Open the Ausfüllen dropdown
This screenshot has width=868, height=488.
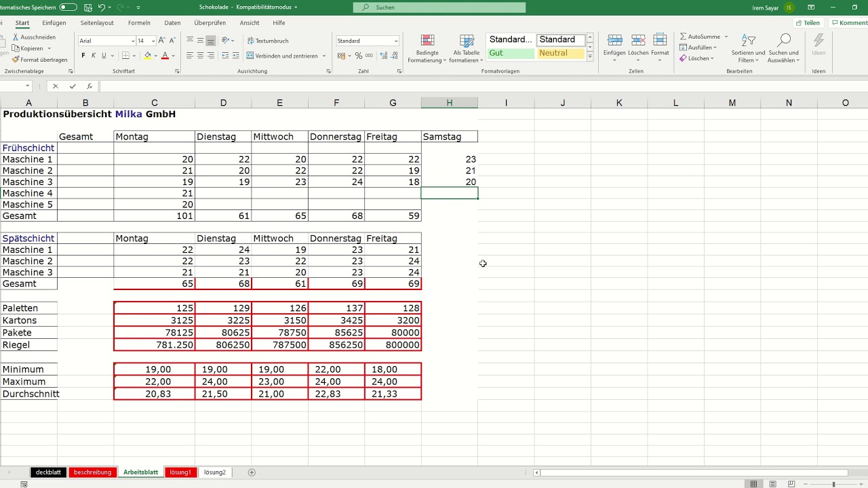698,47
